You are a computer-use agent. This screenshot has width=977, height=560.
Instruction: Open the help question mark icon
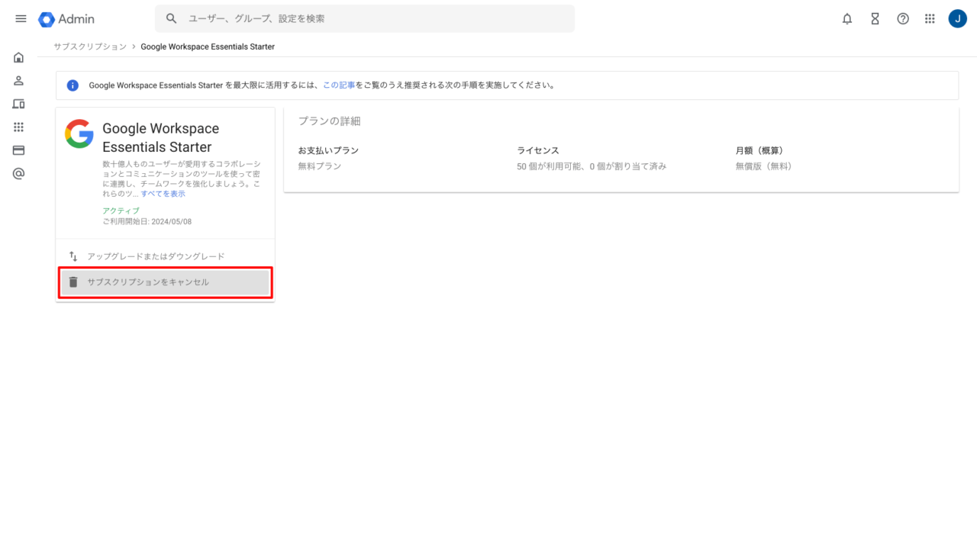coord(903,19)
